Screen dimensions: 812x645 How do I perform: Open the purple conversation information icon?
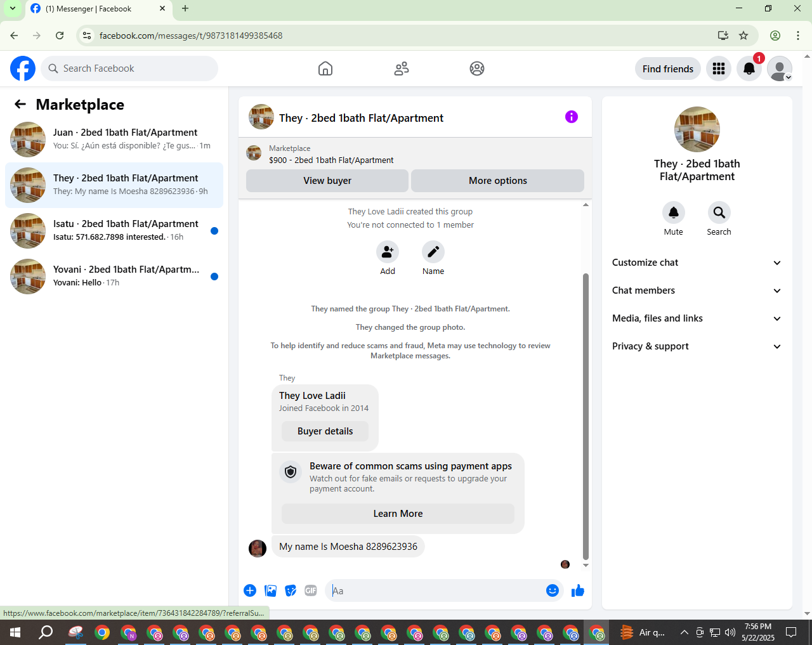pyautogui.click(x=572, y=117)
